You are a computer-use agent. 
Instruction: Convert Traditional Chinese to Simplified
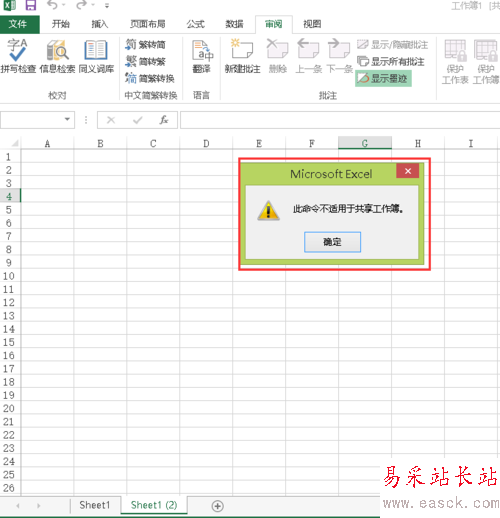pos(145,44)
